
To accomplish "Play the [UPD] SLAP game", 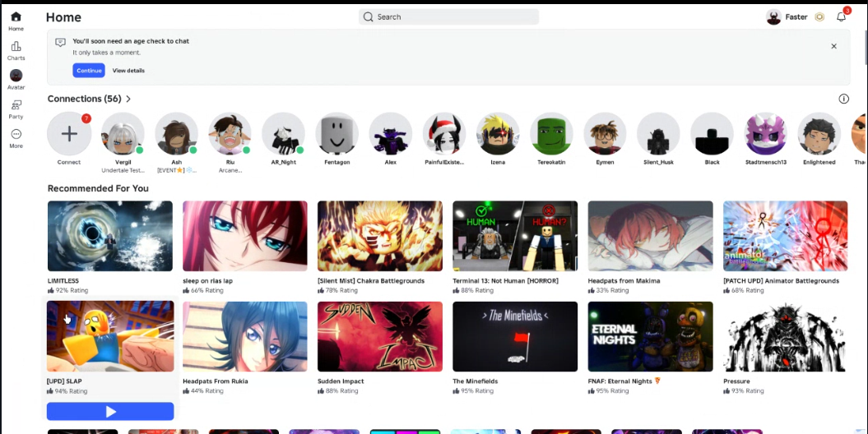I will pos(110,411).
